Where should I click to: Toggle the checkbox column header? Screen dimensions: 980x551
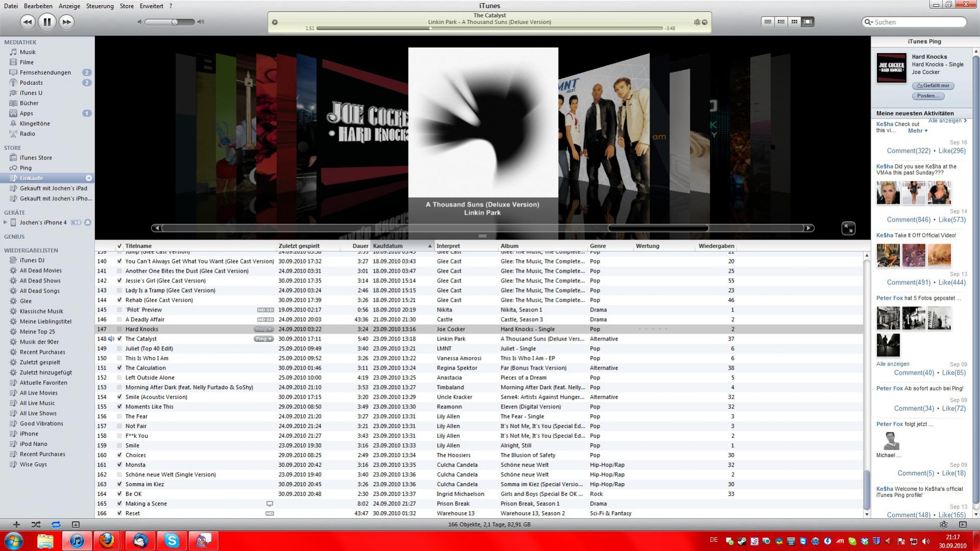click(119, 246)
